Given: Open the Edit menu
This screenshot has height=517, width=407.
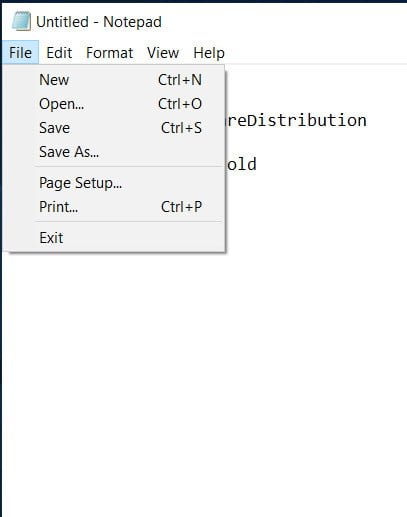Looking at the screenshot, I should pos(59,53).
